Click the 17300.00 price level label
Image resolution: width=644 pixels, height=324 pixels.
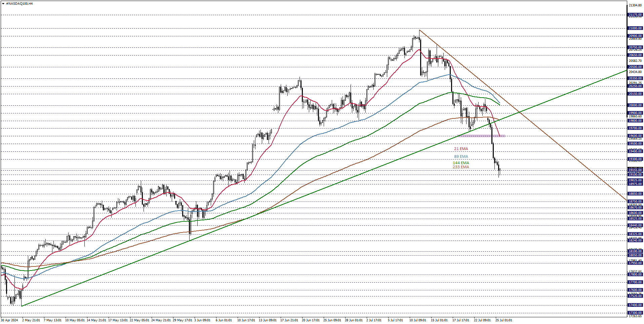(x=635, y=313)
